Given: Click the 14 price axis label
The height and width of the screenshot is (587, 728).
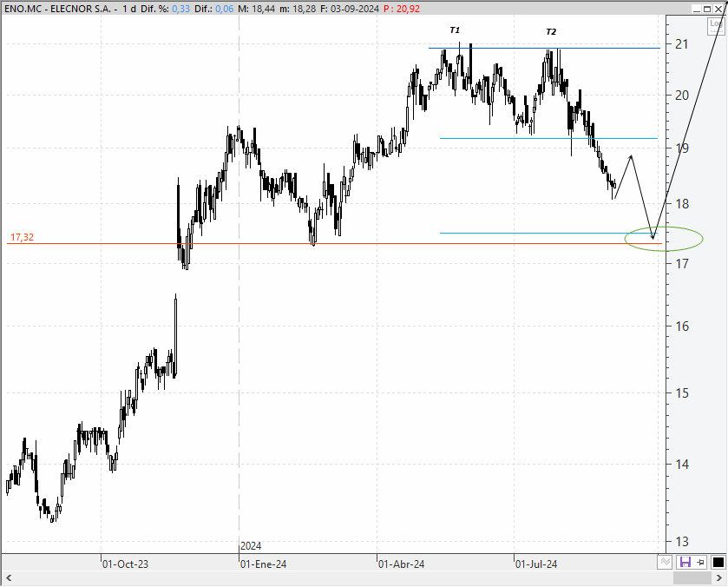Looking at the screenshot, I should coord(681,464).
